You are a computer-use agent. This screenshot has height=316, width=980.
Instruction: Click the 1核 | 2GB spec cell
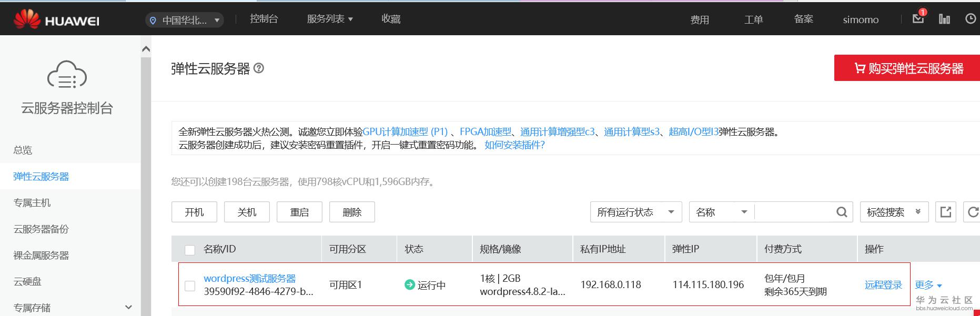coord(500,279)
